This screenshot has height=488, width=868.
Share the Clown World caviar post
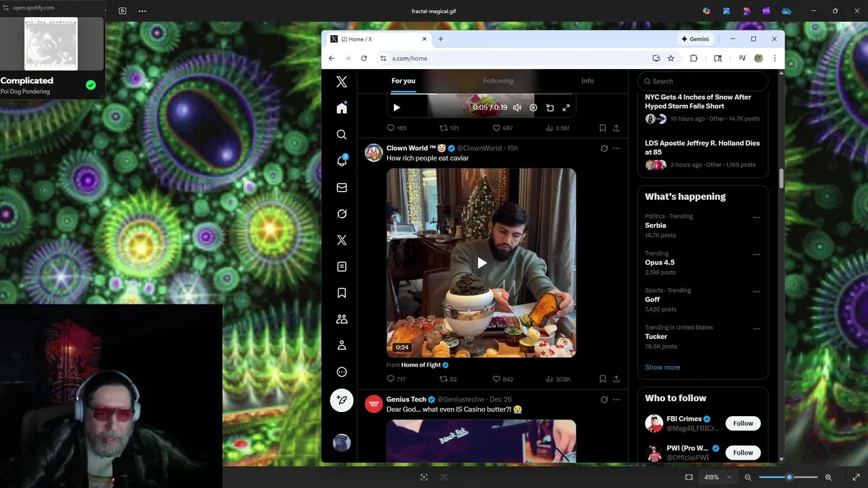[616, 379]
